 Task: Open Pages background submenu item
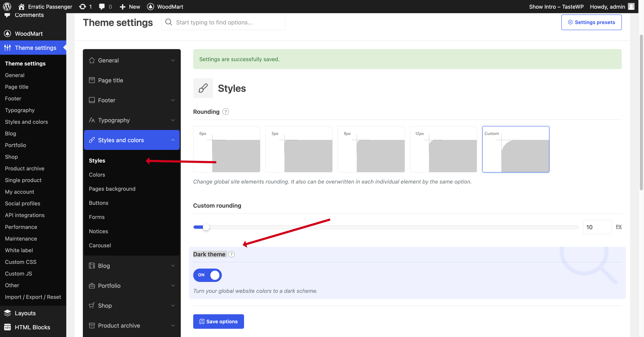(112, 189)
